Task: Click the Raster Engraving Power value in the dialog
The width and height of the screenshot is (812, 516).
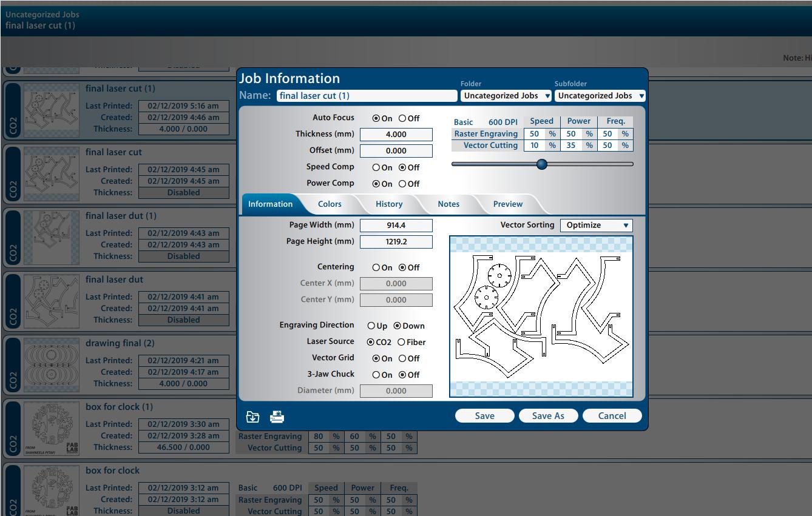Action: [571, 134]
